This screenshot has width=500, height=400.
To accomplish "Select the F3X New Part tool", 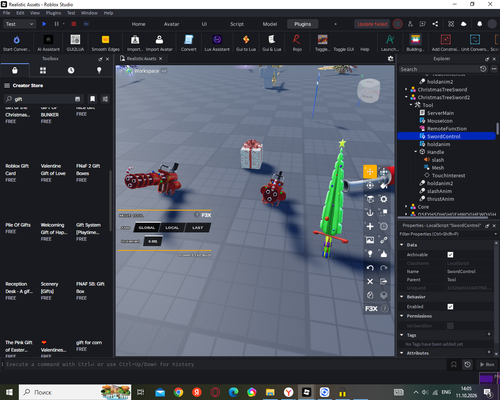I will pyautogui.click(x=370, y=226).
